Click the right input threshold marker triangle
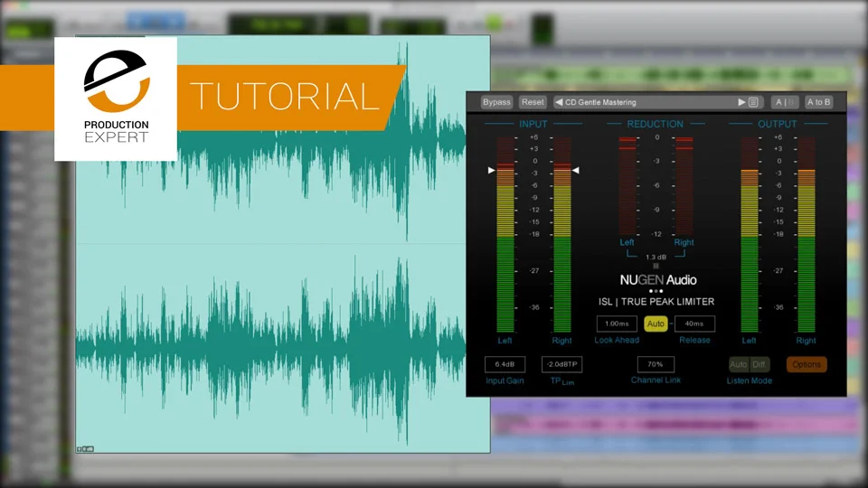 [x=576, y=171]
